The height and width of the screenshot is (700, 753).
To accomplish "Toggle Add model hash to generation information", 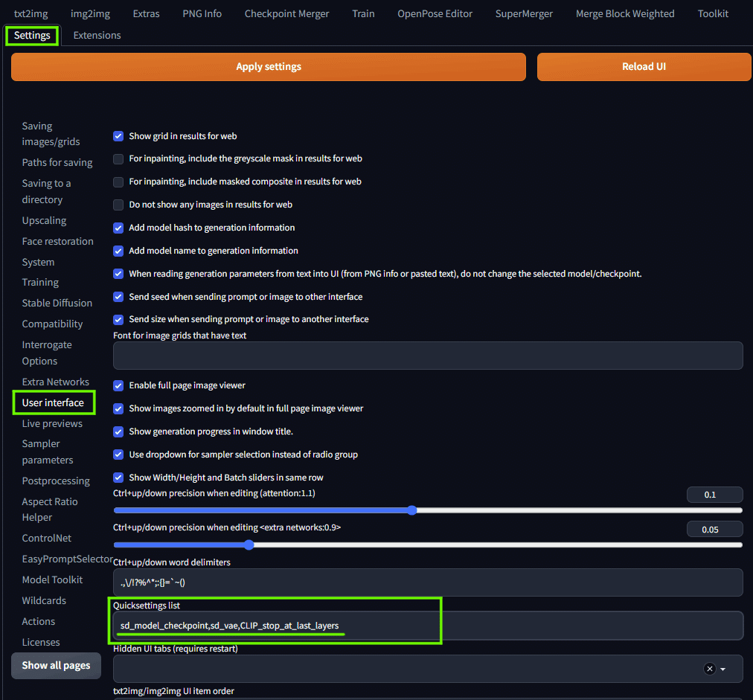I will click(118, 228).
